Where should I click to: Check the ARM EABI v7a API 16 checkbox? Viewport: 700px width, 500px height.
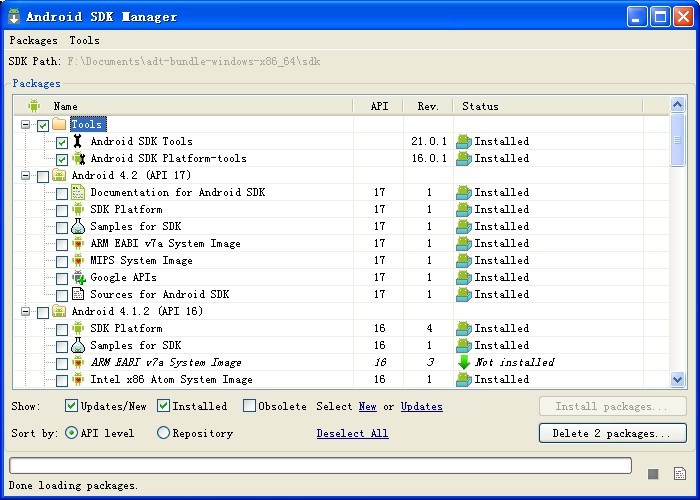click(62, 363)
